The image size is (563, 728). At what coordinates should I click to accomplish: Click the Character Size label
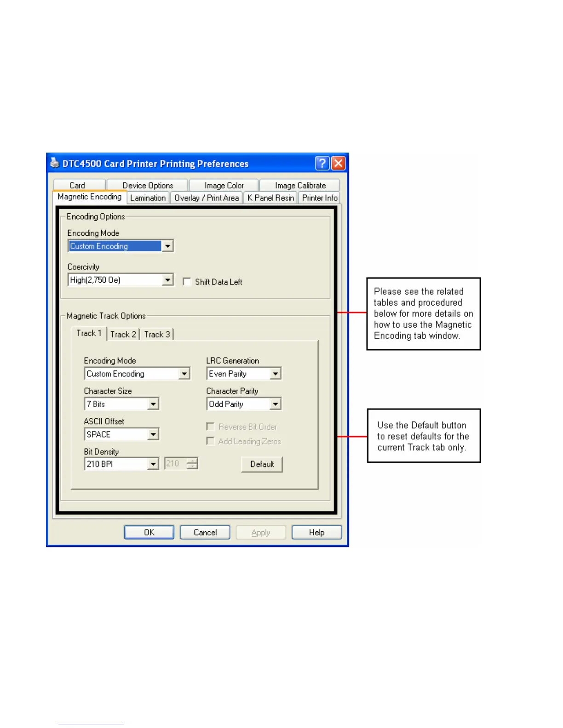coord(108,391)
